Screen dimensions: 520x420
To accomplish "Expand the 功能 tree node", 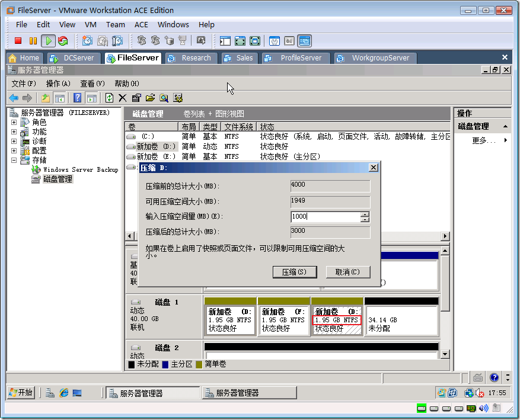I will 14,132.
